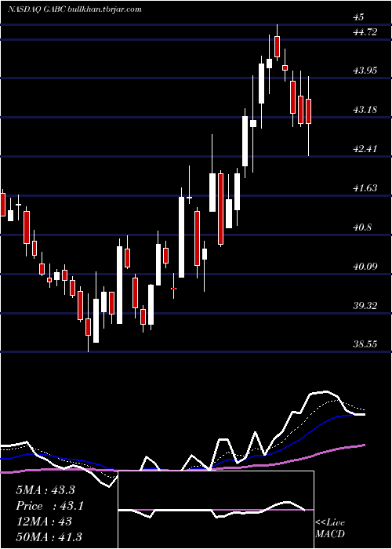Click the Price : 43.1 readout
Screen dimensions: 392x549
point(49,506)
